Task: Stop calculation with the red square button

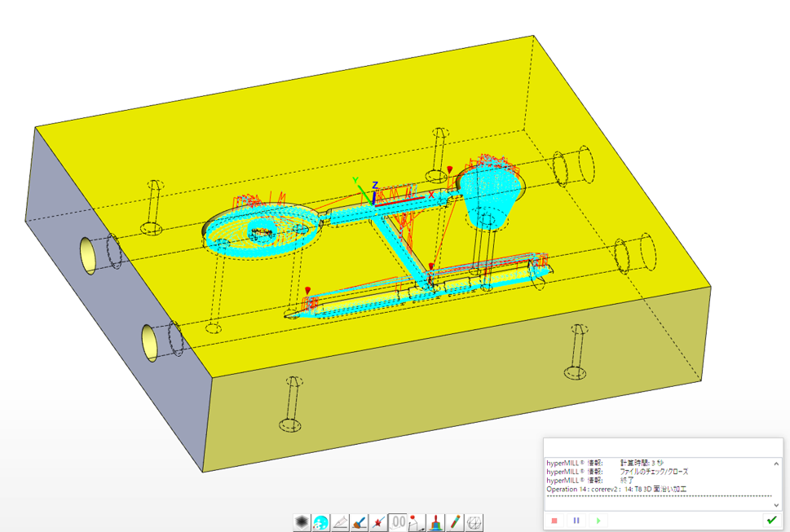Action: point(555,520)
